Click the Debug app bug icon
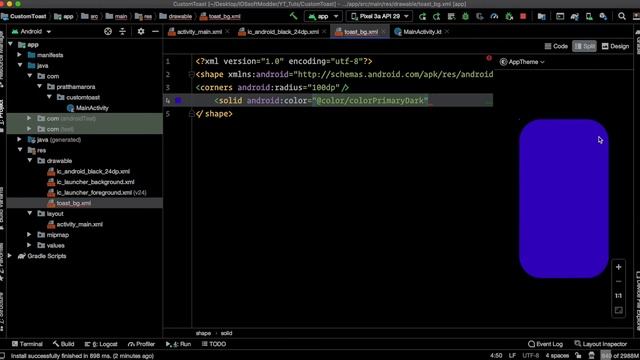 [x=465, y=17]
